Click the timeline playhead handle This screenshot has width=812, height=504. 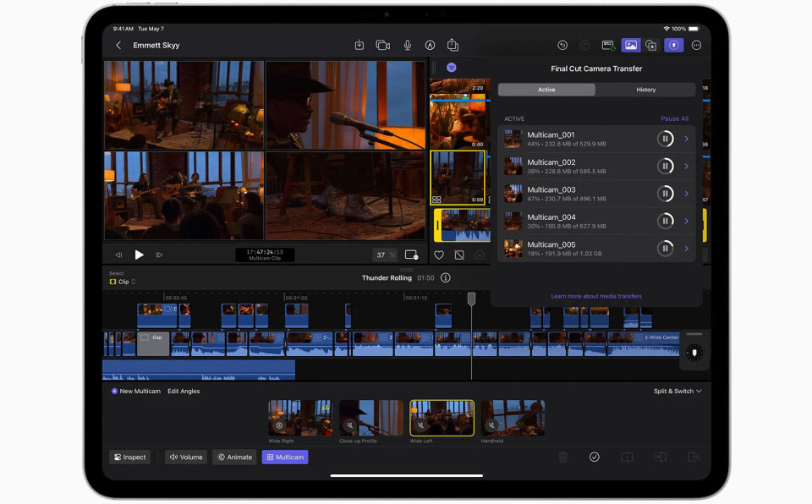[471, 299]
